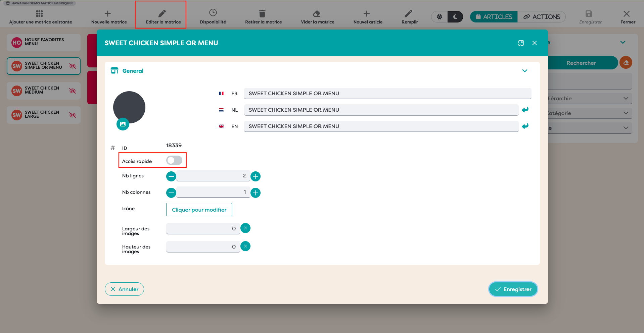Screen dimensions: 644x333
Task: Click the Nb lignes value field
Action: point(213,176)
